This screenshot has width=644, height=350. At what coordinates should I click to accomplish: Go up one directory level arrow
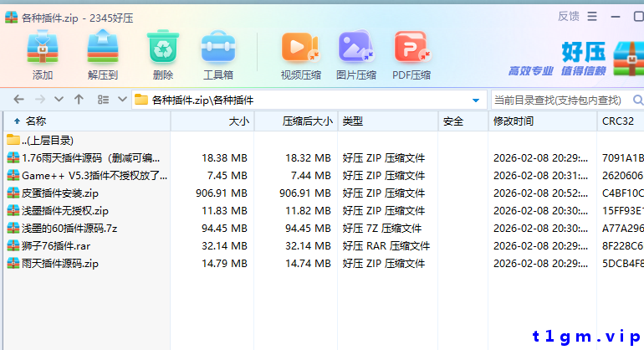(79, 100)
